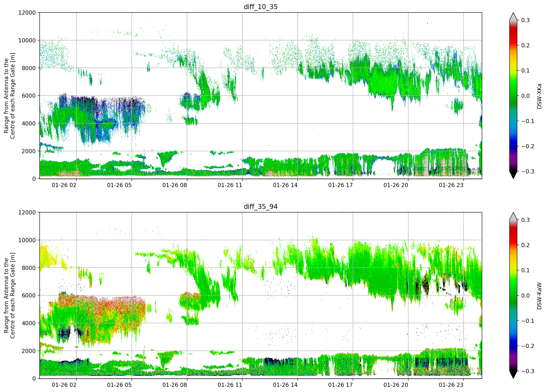Click the DSW-KaW colorbar gradient

click(x=513, y=295)
